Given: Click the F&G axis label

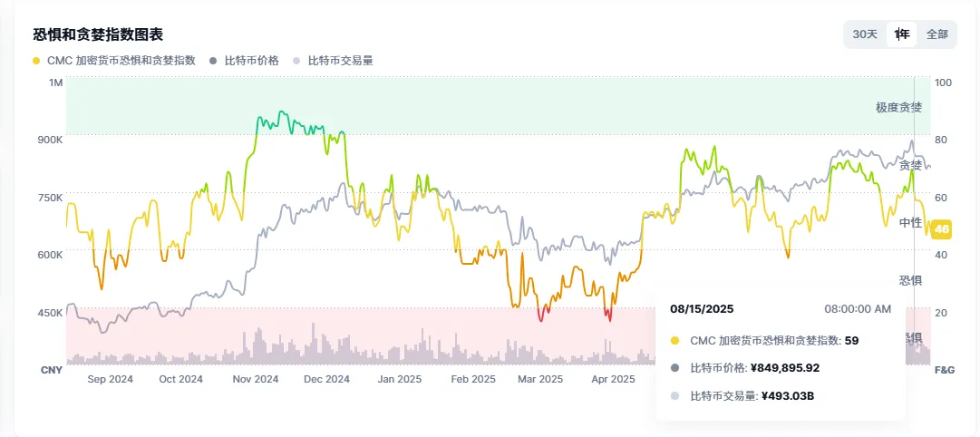Looking at the screenshot, I should click(x=945, y=370).
